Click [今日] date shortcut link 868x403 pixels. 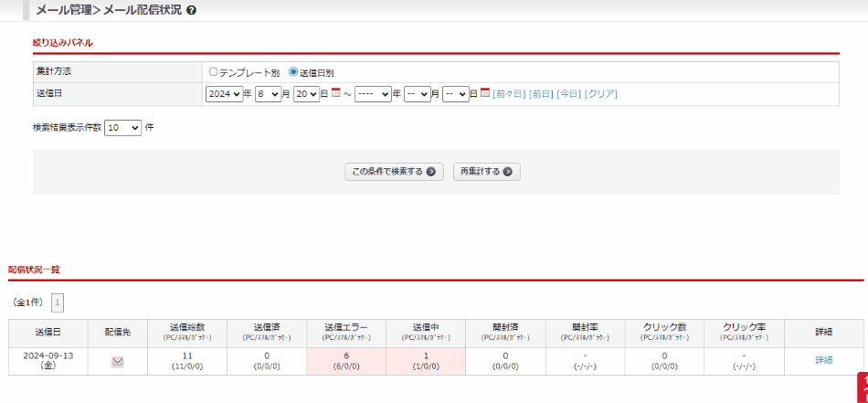tap(568, 94)
